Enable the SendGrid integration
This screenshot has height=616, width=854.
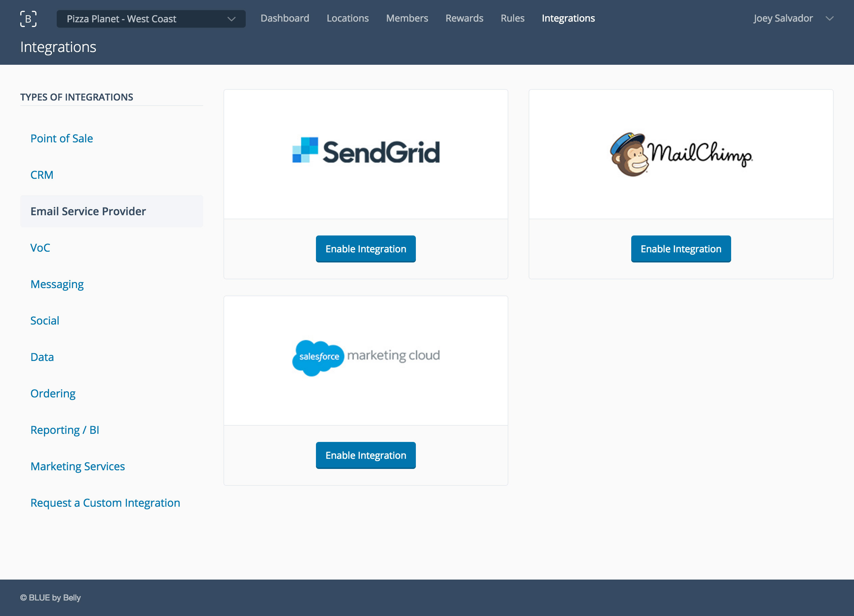pos(366,249)
